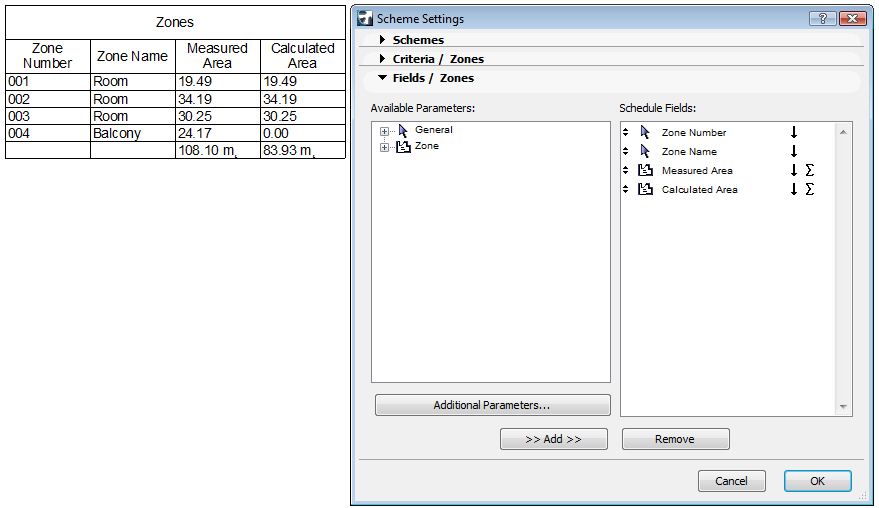This screenshot has height=508, width=879.
Task: Select cell 002 in the Zones table
Action: point(48,99)
